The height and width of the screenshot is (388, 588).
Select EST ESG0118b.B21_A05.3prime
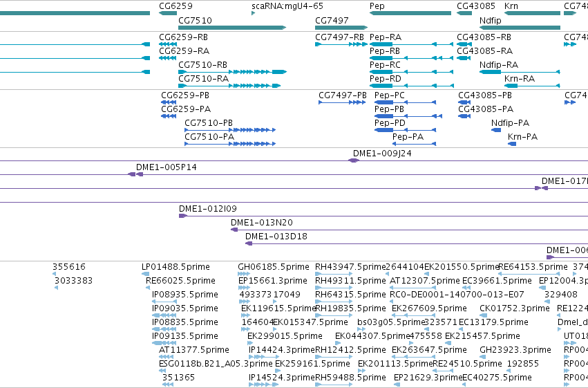(x=216, y=364)
